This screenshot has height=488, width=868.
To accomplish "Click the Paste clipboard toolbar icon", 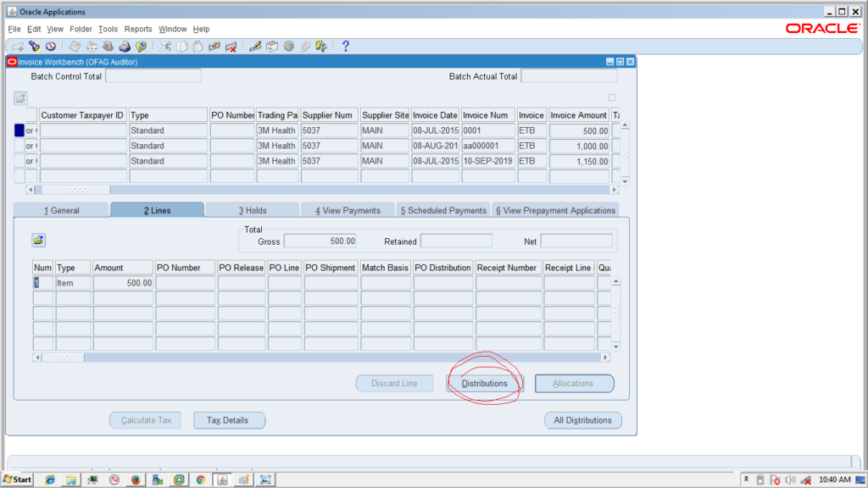I will (x=198, y=47).
